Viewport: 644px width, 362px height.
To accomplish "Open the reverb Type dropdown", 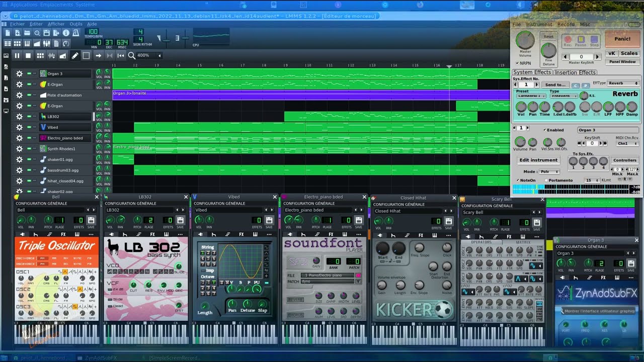I will (563, 96).
